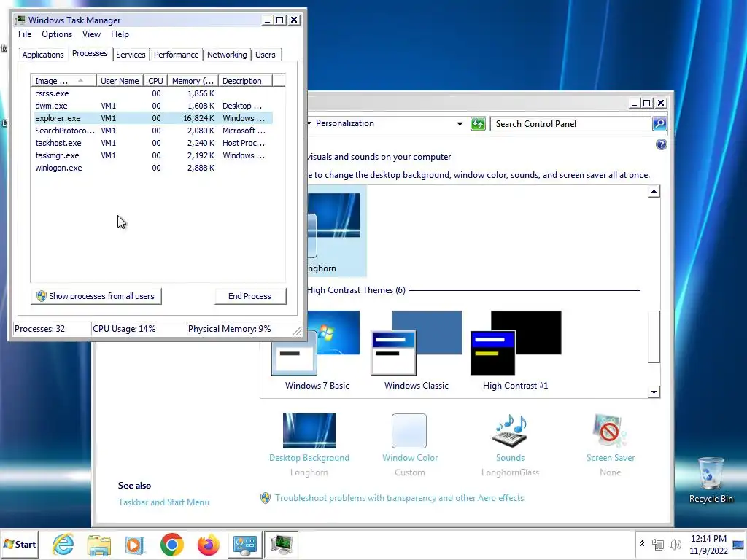Sort processes by User Name column

coord(120,81)
